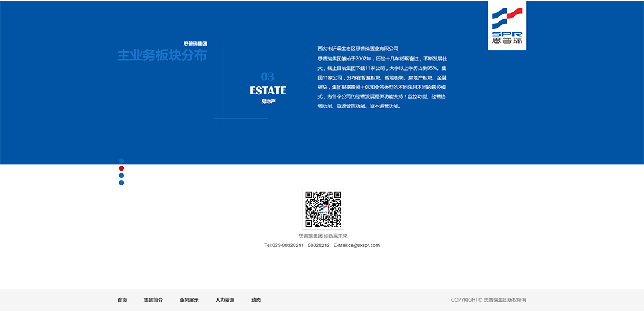The image size is (644, 313).
Task: Open 人力资源 in the footer navigation
Action: click(225, 300)
